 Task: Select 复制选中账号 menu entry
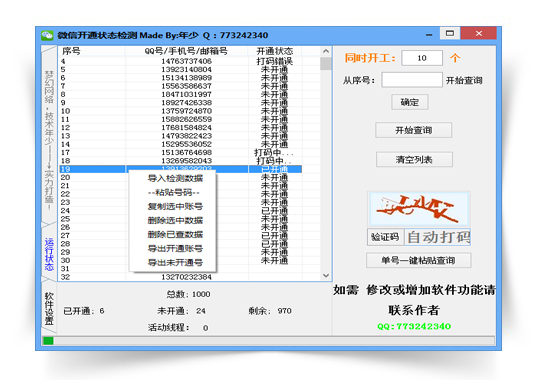[x=175, y=206]
